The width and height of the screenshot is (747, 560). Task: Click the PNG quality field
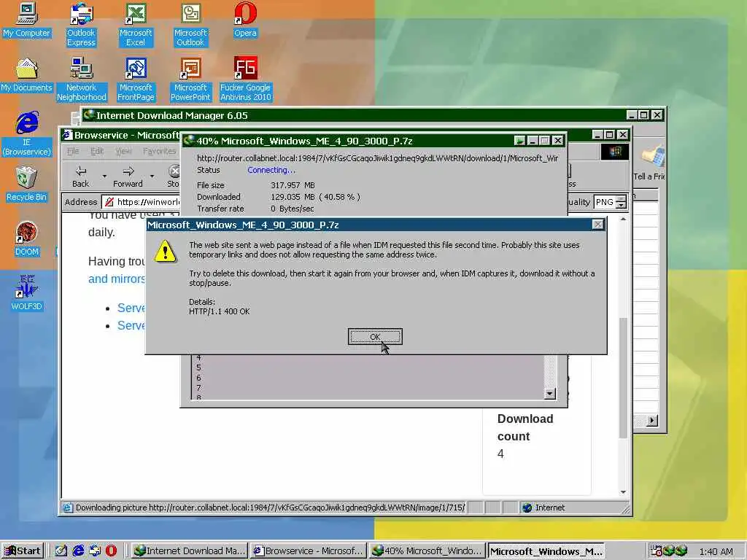tap(605, 202)
